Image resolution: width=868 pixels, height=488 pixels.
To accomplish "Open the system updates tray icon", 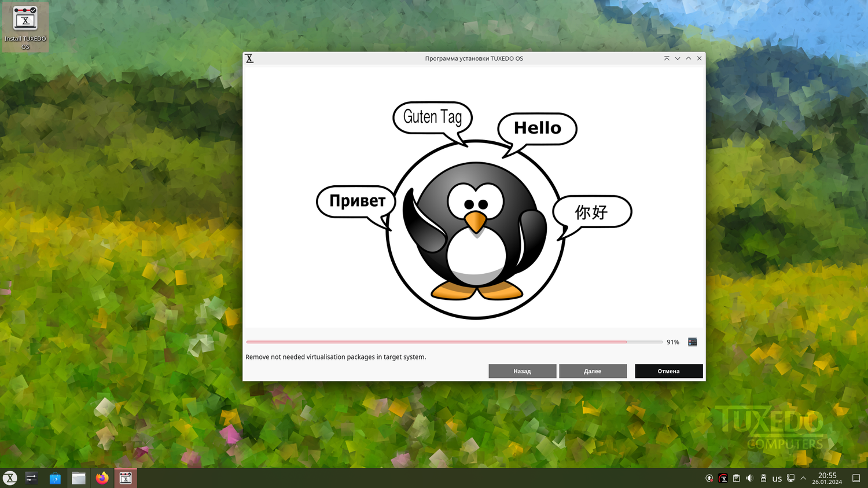I will pyautogui.click(x=709, y=478).
